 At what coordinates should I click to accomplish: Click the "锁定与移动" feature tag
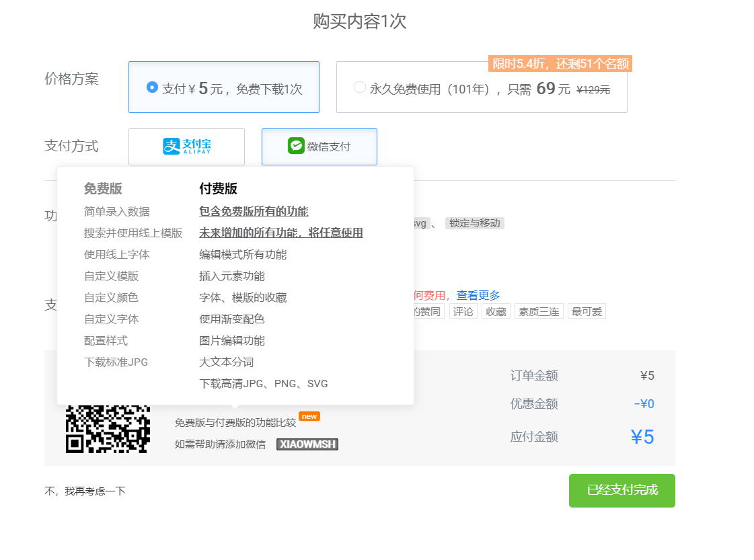point(475,223)
